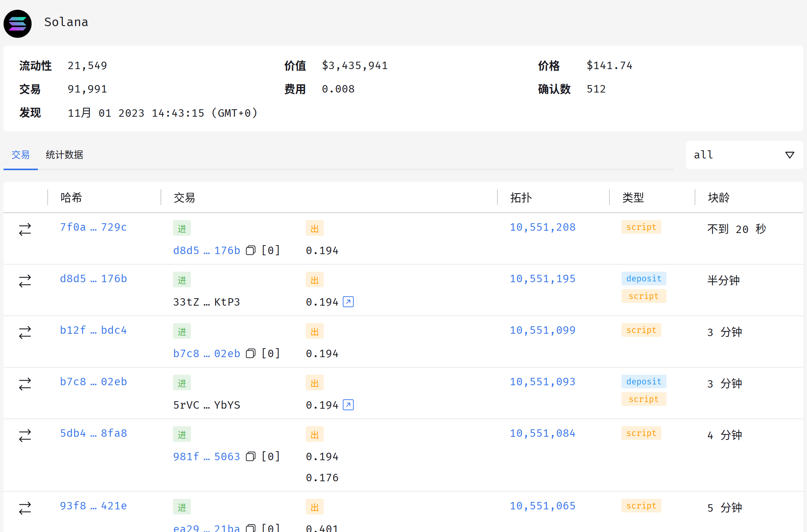Open transaction hash b7c8 … 02eb in hash column
The image size is (807, 532).
click(93, 382)
